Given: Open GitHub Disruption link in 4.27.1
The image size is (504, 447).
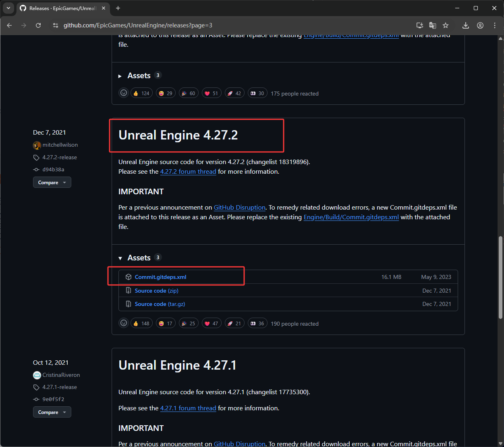Looking at the screenshot, I should pos(239,444).
